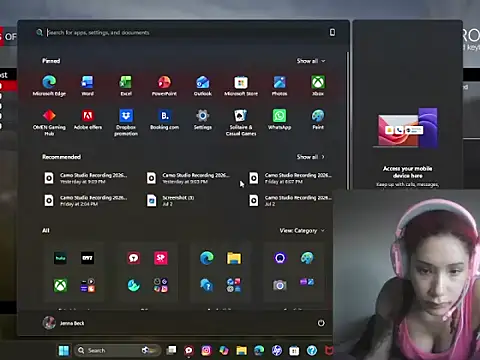Click the taskbar Search box

point(117,350)
